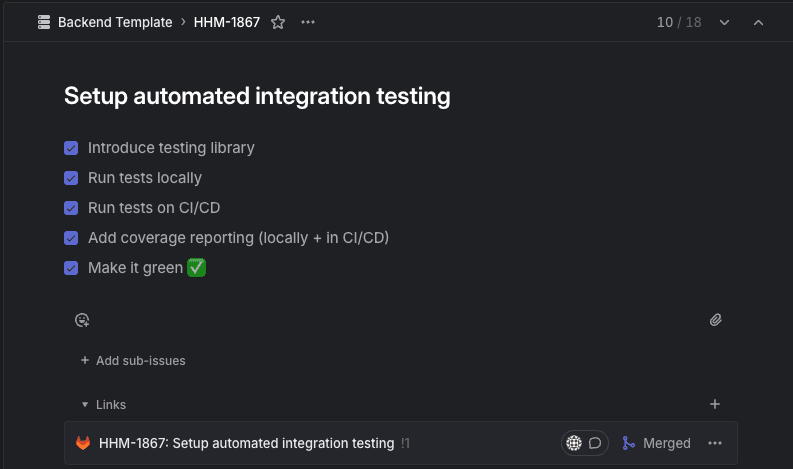Uncheck 'Introduce testing library' checkbox
The image size is (793, 469).
pyautogui.click(x=71, y=148)
